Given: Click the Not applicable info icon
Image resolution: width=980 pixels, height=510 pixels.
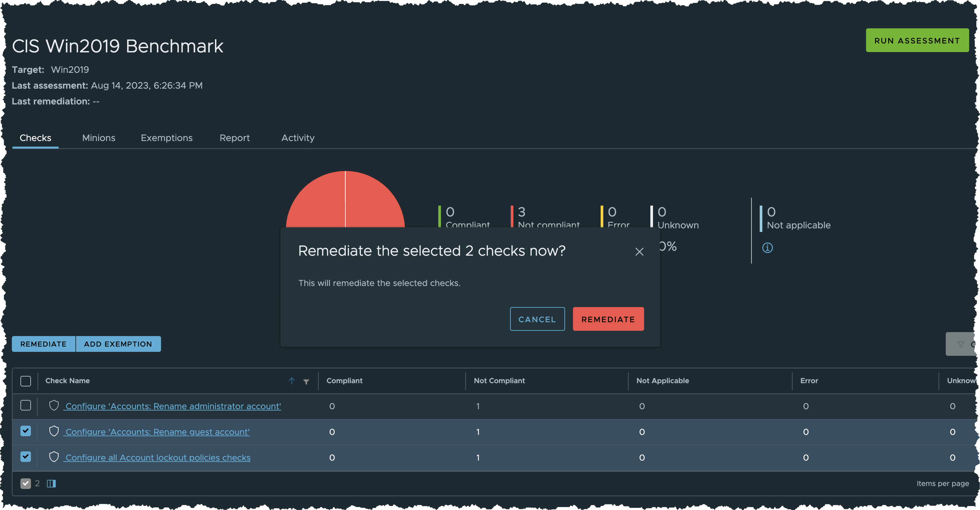Looking at the screenshot, I should click(767, 248).
